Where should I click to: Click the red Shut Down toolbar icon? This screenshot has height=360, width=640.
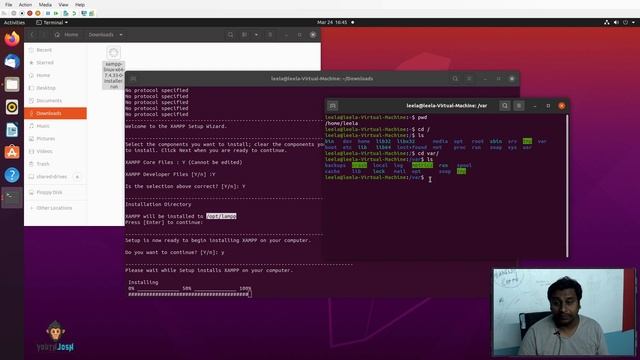tap(30, 13)
